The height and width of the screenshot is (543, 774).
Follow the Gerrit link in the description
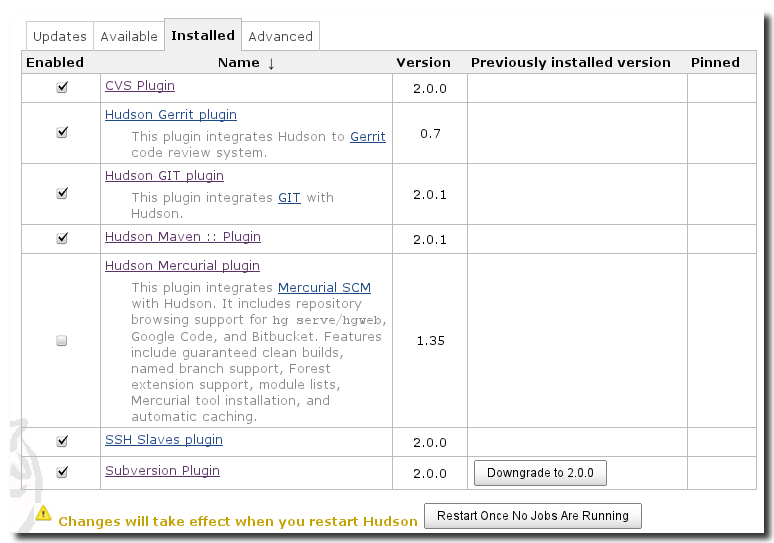click(367, 136)
